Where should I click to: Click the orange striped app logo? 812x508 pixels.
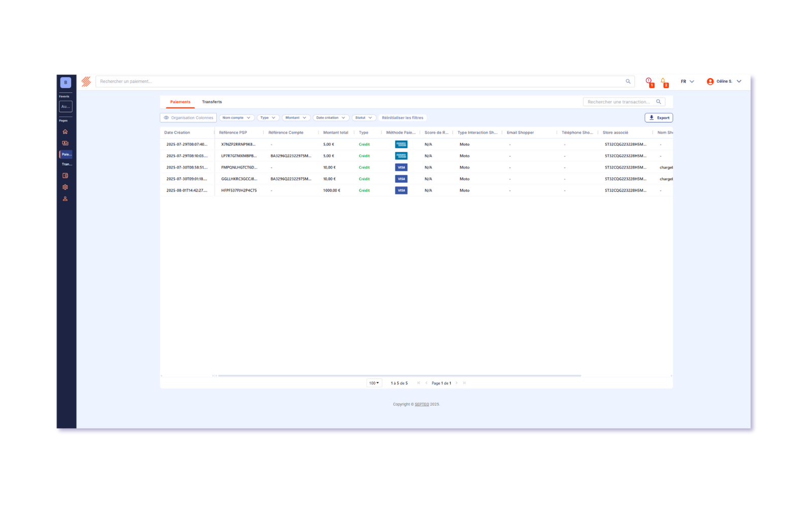point(86,81)
